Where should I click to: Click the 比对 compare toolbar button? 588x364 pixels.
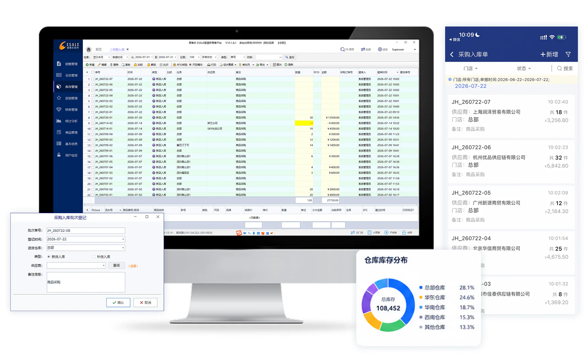(164, 65)
